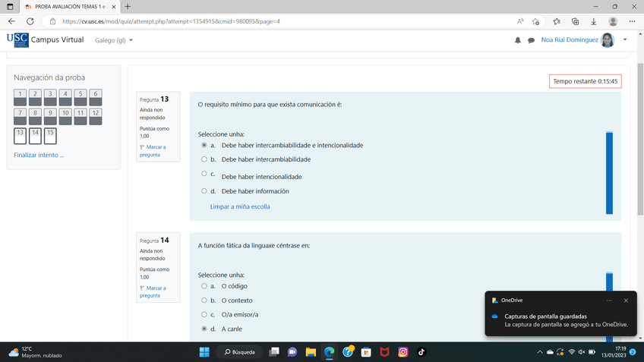The height and width of the screenshot is (362, 644).
Task: Go to question 14 in navigation
Action: [x=36, y=136]
